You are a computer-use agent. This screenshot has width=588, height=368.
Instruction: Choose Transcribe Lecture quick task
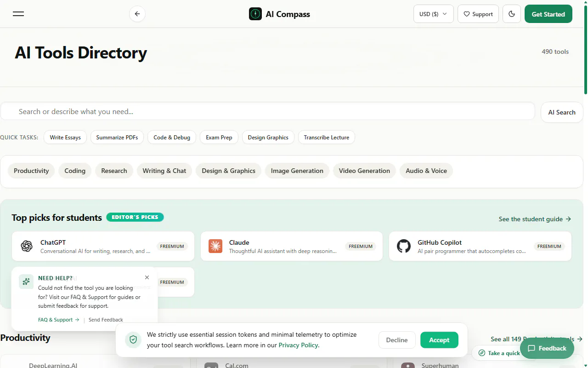[327, 137]
